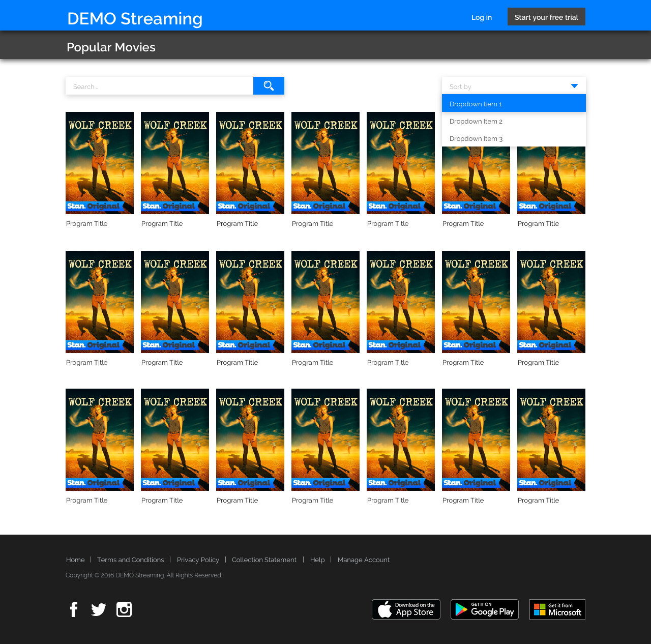Focus the Search input field
Screen dimensions: 651x644
pos(159,86)
